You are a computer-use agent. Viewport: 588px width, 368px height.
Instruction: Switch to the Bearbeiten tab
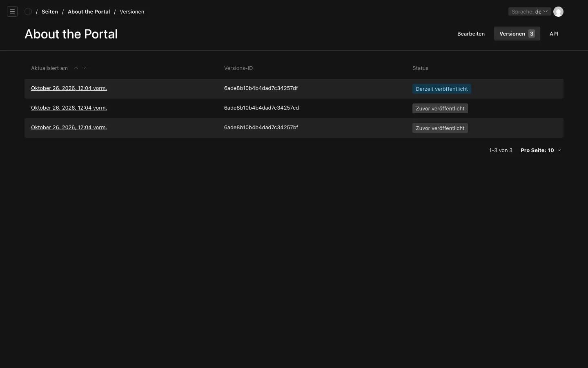pyautogui.click(x=471, y=34)
